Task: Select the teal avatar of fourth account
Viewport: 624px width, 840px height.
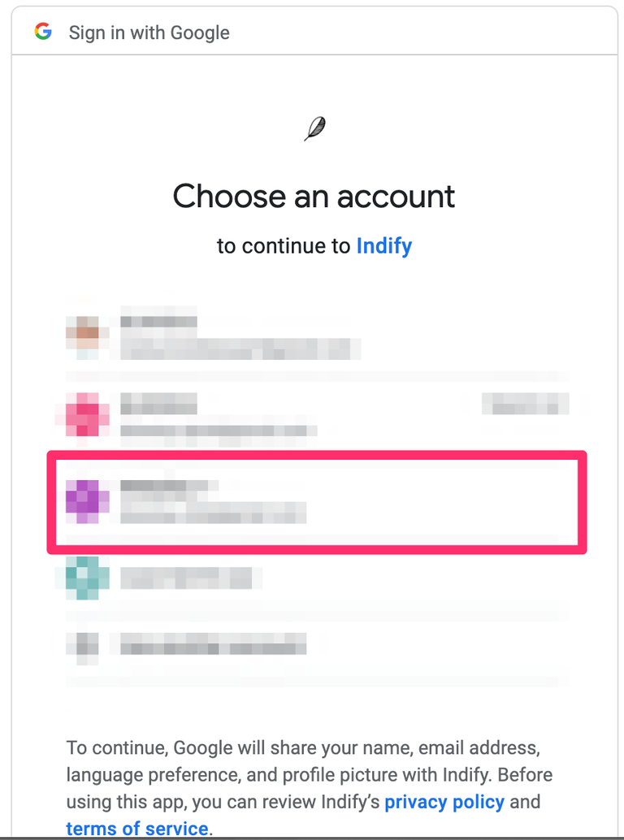Action: [83, 578]
